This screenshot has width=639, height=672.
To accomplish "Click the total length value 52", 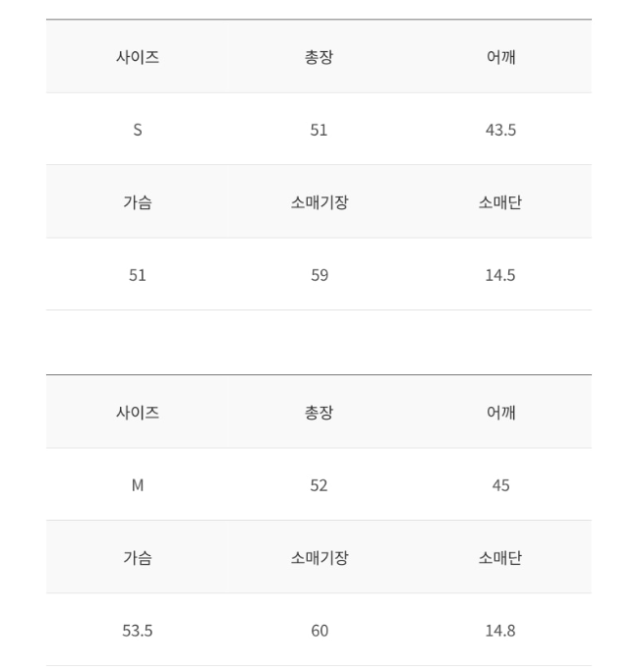I will coord(319,485).
